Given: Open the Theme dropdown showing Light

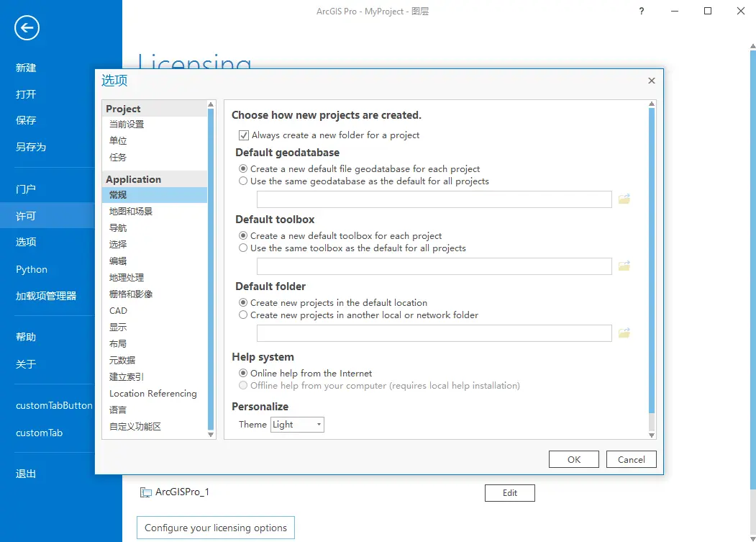Looking at the screenshot, I should 297,425.
